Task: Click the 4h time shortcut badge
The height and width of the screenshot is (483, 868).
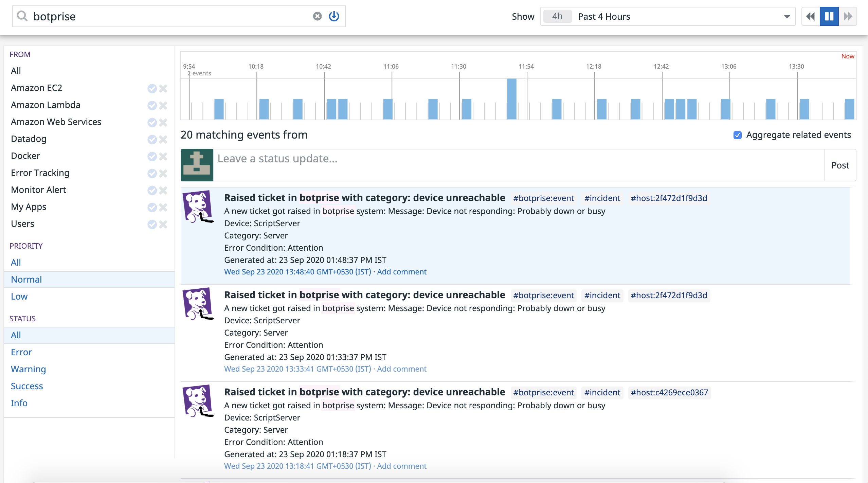Action: click(x=557, y=16)
